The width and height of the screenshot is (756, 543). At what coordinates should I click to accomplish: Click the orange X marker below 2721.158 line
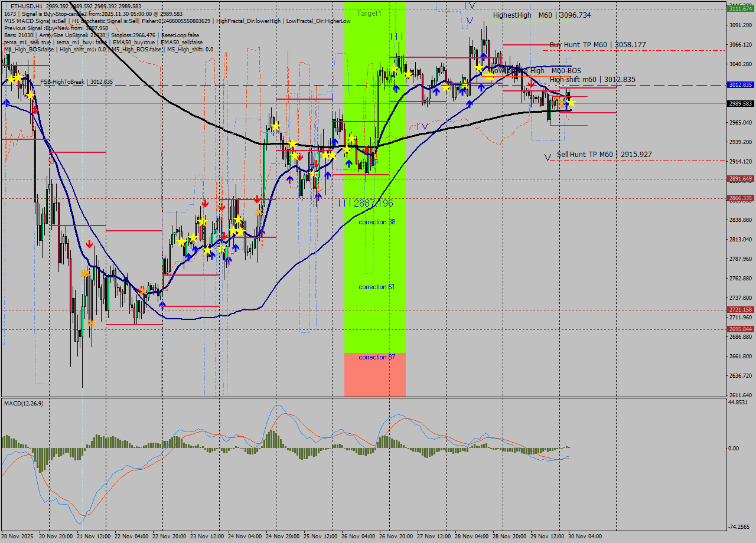(x=90, y=322)
